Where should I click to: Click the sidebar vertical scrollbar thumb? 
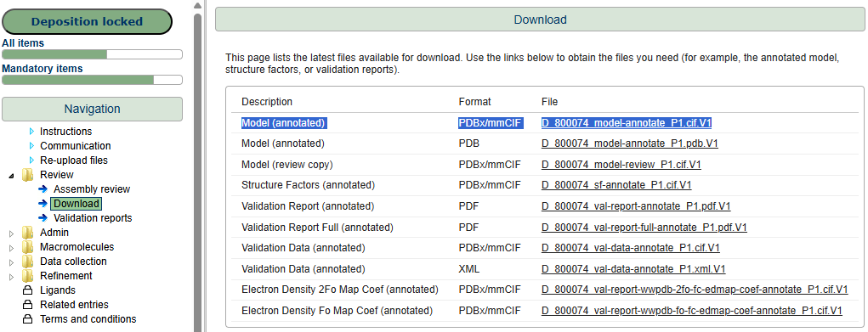coord(197,172)
